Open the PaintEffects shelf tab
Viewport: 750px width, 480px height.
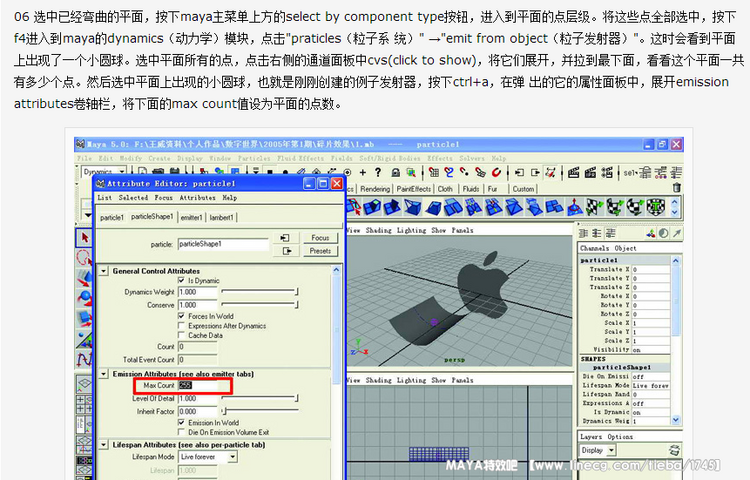(414, 189)
